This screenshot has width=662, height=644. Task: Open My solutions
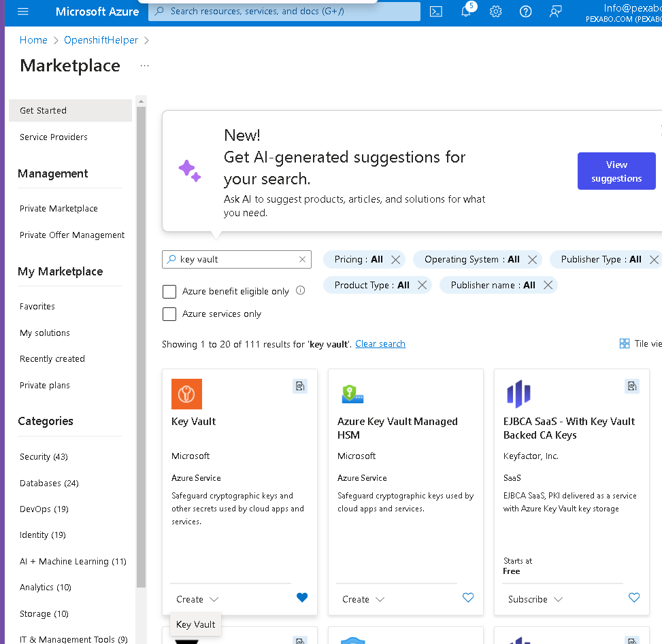tap(45, 333)
